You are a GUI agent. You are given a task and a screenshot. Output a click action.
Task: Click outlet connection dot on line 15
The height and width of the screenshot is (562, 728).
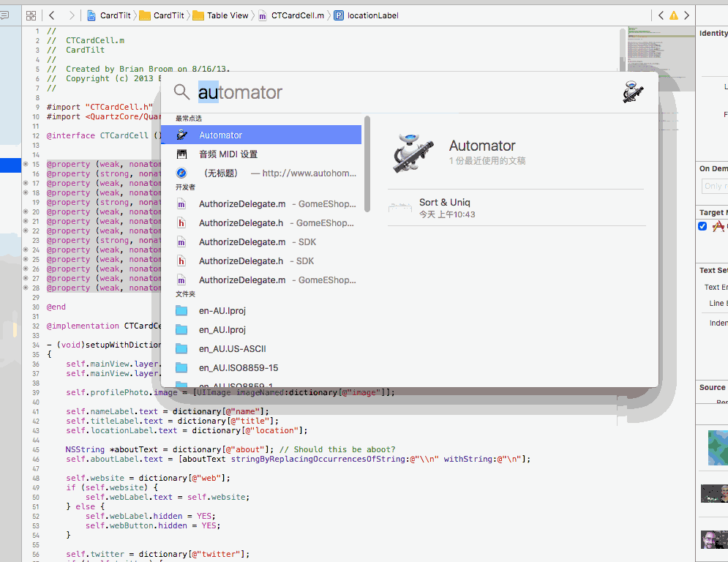click(26, 164)
